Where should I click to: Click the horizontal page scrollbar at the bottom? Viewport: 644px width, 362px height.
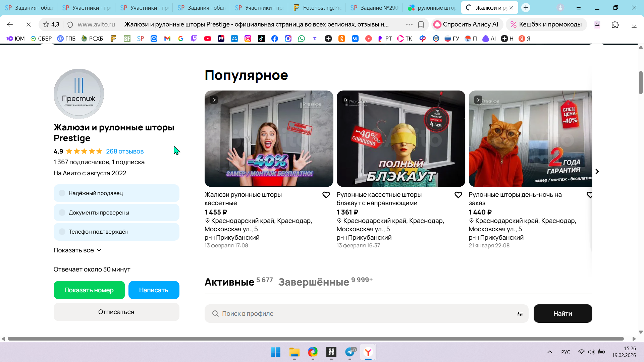(315, 339)
